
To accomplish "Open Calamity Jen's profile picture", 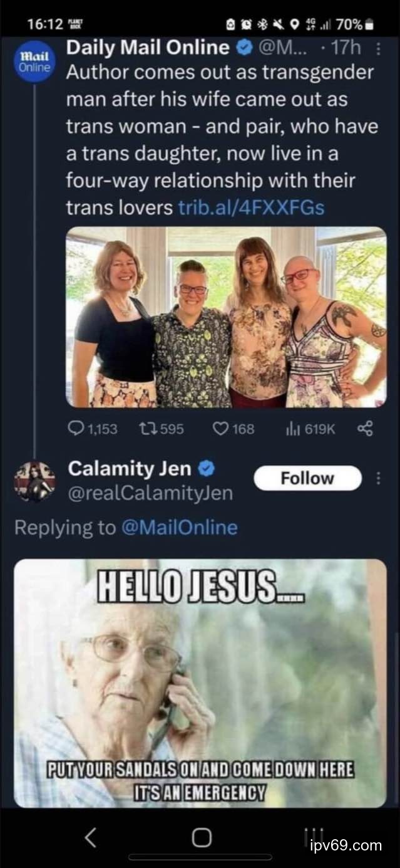I will tap(34, 482).
